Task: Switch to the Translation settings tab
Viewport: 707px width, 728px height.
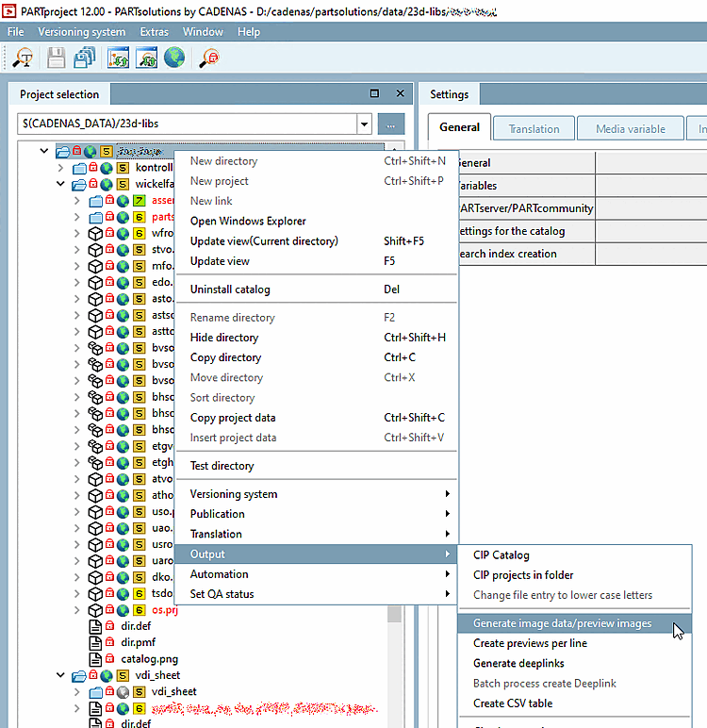Action: pyautogui.click(x=534, y=129)
